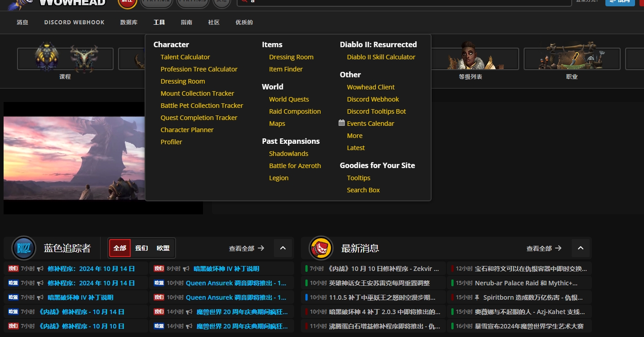Open the 社区 nav menu
Screen dimensions: 644x337
tap(214, 22)
